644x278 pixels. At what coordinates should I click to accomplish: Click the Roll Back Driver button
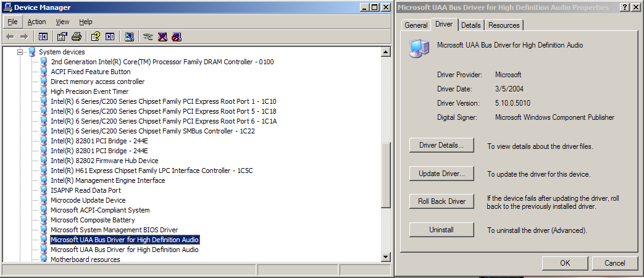441,201
